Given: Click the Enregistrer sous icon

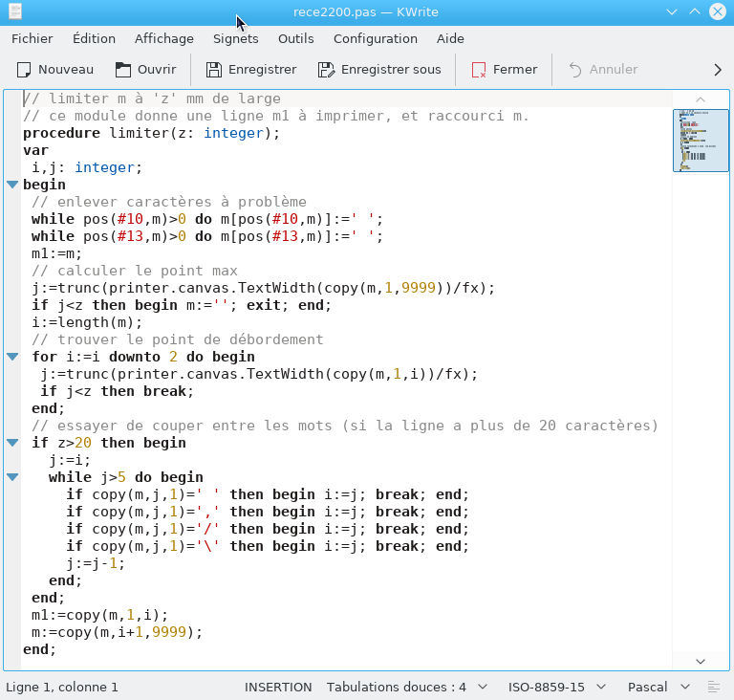Looking at the screenshot, I should [x=326, y=70].
